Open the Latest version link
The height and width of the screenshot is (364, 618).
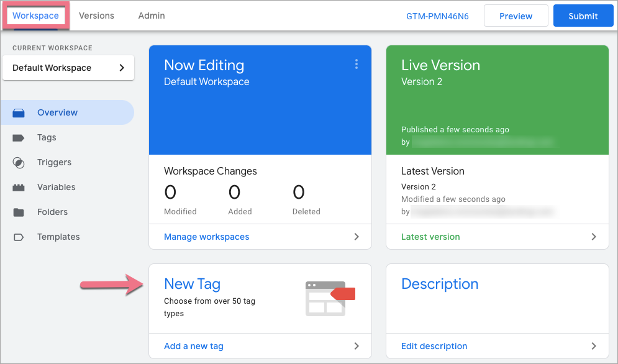pos(430,237)
